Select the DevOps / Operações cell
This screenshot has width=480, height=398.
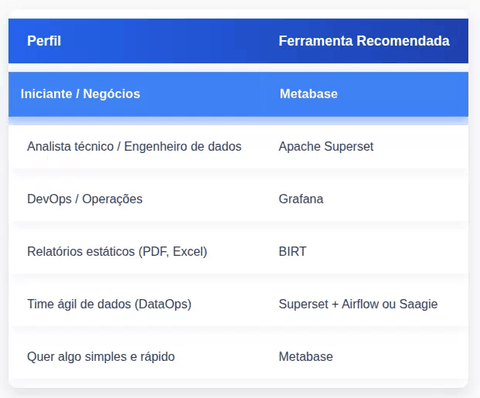(85, 199)
